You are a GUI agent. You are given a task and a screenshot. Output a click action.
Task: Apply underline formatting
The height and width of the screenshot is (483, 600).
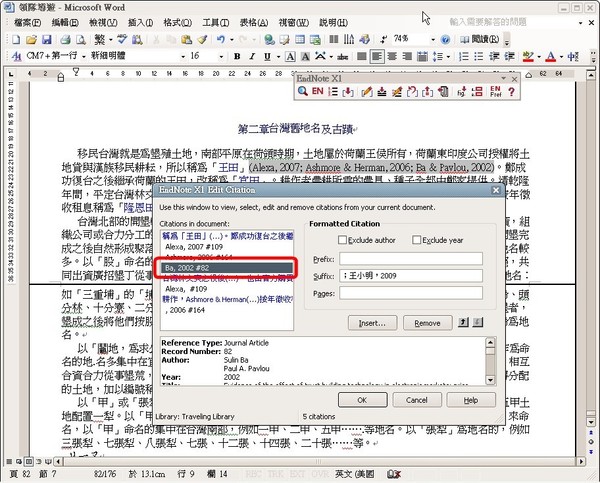point(267,57)
